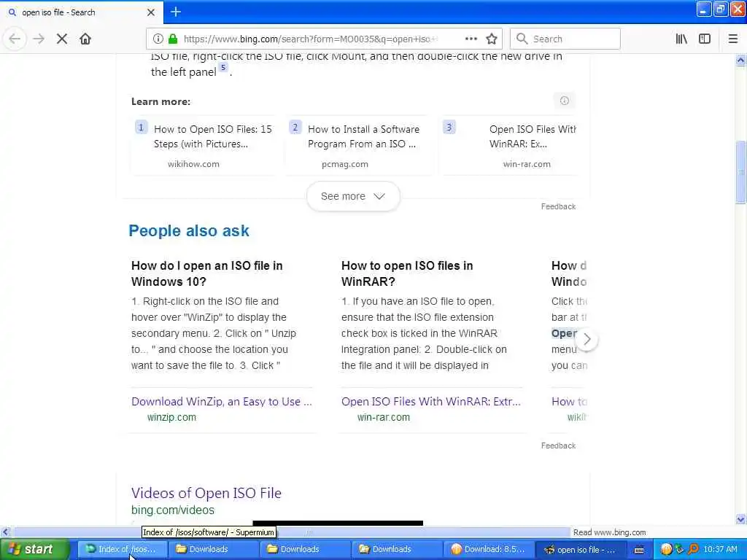
Task: Click the taskbar clock showing 10:37 AM
Action: click(720, 549)
